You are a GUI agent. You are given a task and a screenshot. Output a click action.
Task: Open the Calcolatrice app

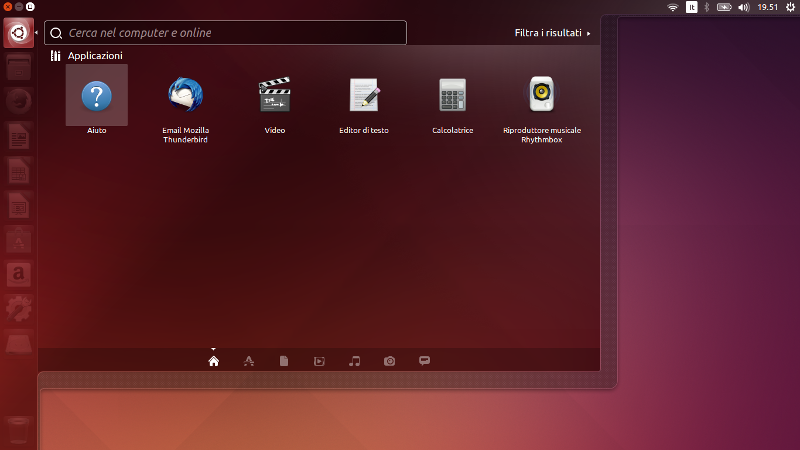[x=452, y=97]
